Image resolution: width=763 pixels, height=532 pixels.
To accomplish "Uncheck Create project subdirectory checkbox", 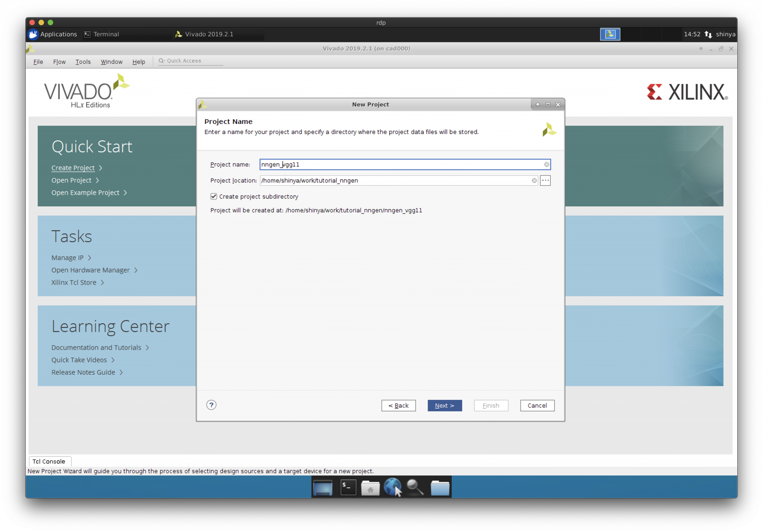I will pos(213,196).
